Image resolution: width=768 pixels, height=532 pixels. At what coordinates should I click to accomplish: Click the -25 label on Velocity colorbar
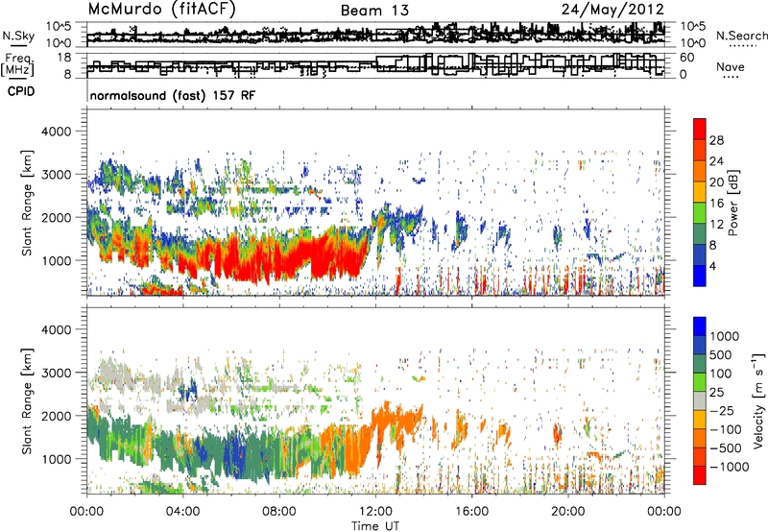[721, 411]
